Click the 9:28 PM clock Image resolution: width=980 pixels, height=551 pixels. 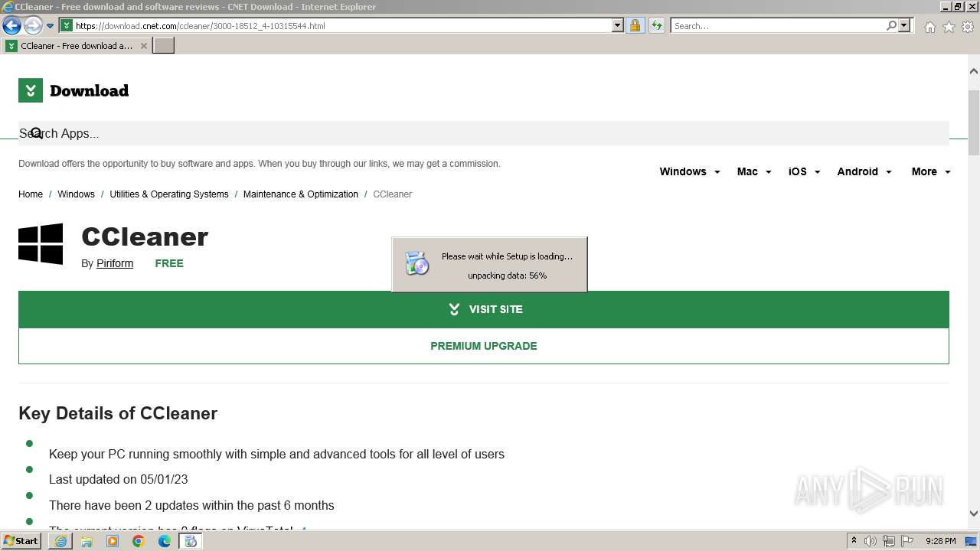click(x=940, y=541)
